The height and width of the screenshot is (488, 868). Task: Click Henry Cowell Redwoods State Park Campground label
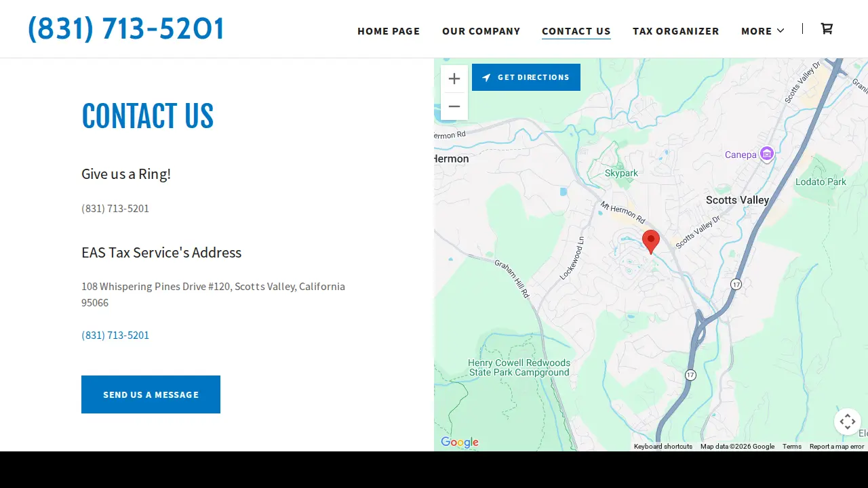[519, 367]
